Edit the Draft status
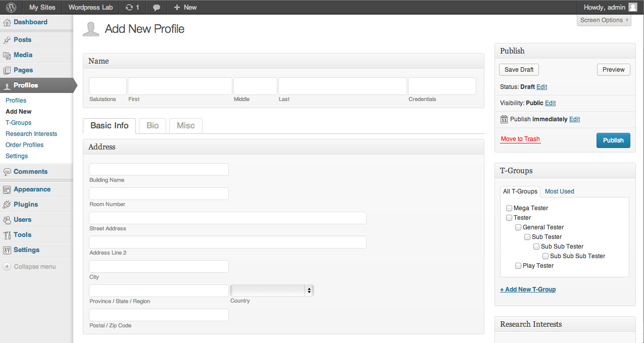Screen dimensions: 644x343 [541, 87]
